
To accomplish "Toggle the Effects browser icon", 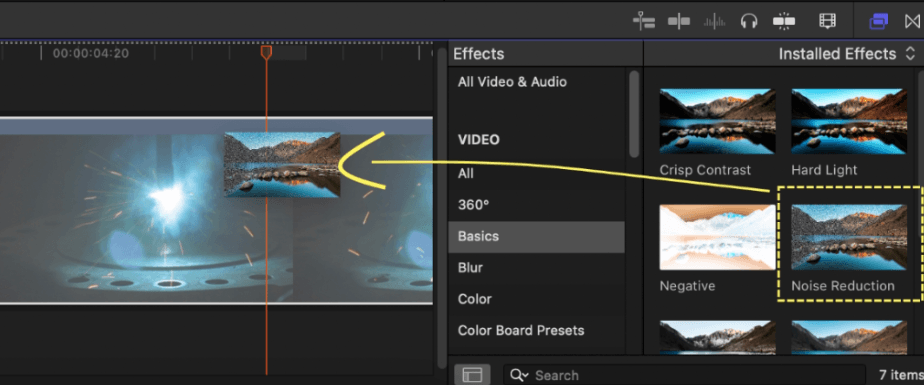I will [879, 22].
